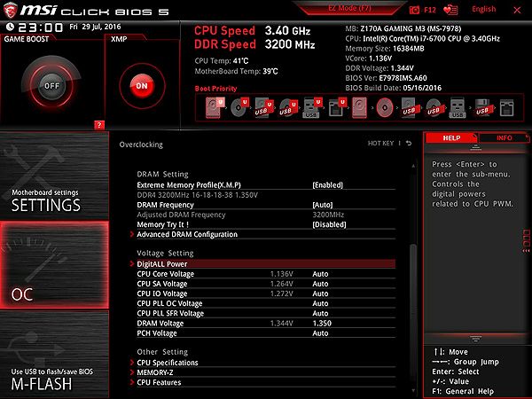Set CPU PLL SFR Voltage value

click(320, 313)
